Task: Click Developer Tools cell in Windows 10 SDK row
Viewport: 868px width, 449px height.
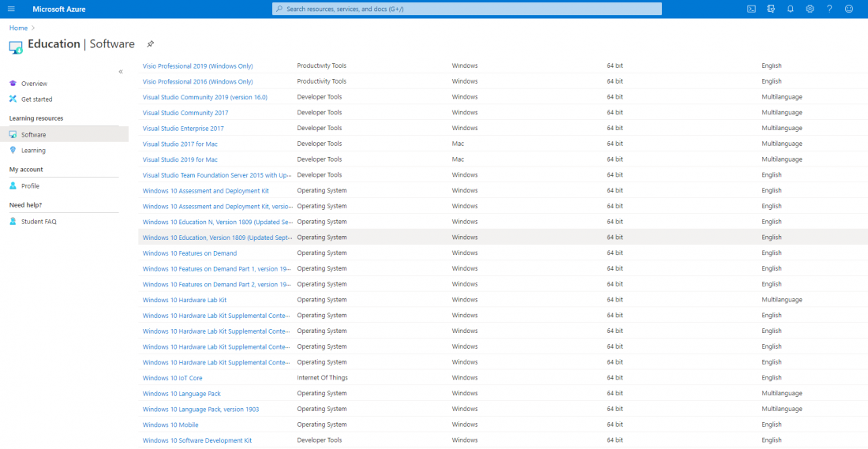Action: [x=320, y=440]
